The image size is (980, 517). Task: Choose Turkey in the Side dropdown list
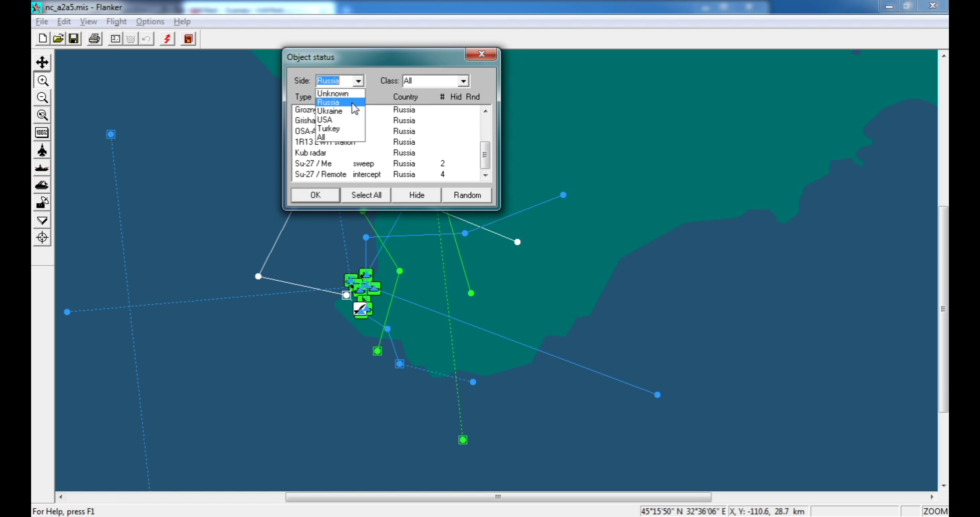click(328, 129)
